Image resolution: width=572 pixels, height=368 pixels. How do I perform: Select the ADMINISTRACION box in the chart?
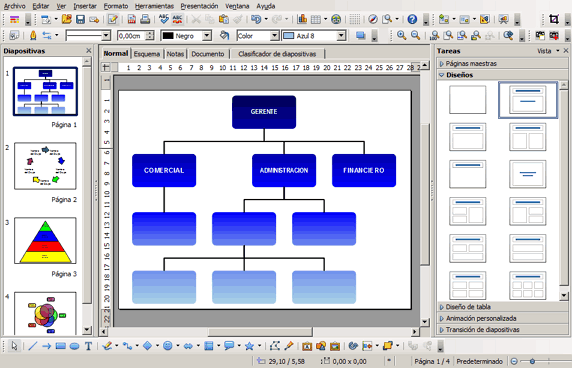(284, 170)
